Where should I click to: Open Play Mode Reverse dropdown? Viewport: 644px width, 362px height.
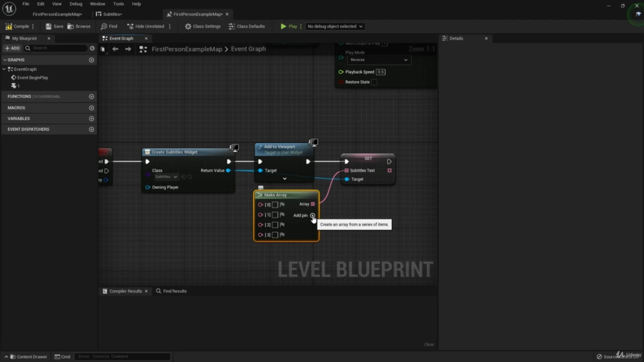pyautogui.click(x=379, y=60)
